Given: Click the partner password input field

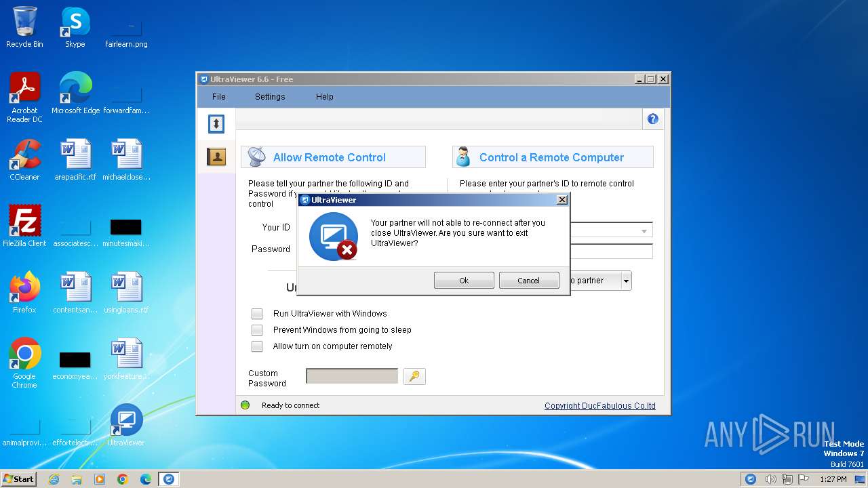Looking at the screenshot, I should coord(610,251).
